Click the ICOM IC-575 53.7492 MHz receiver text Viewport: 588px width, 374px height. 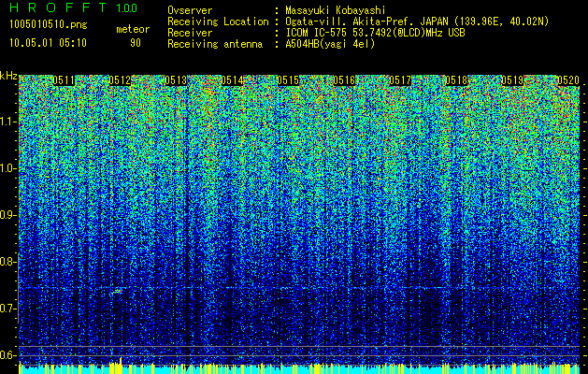375,33
